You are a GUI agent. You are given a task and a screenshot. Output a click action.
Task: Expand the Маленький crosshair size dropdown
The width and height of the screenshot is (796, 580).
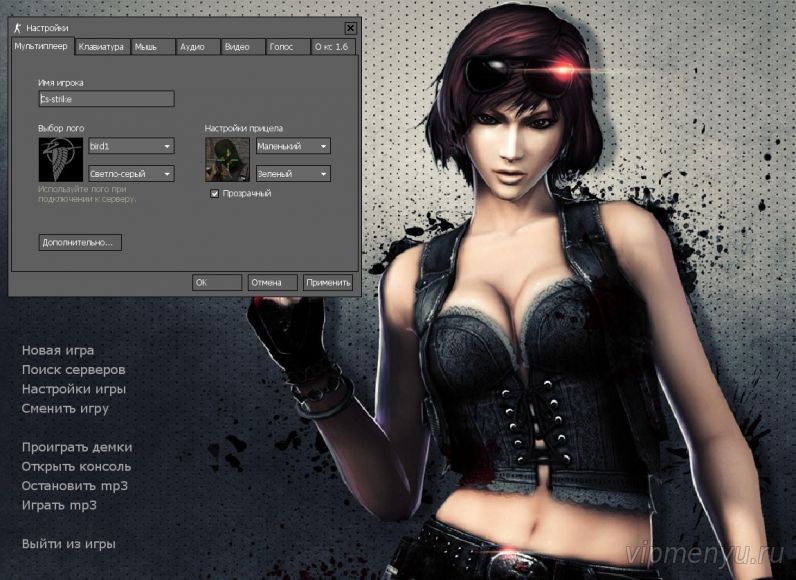coord(293,146)
